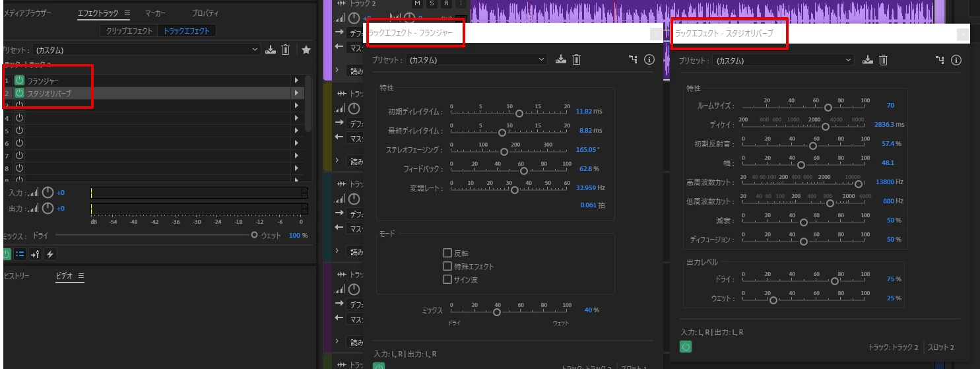Select トラックエフェクト button
980x369 pixels.
click(187, 30)
